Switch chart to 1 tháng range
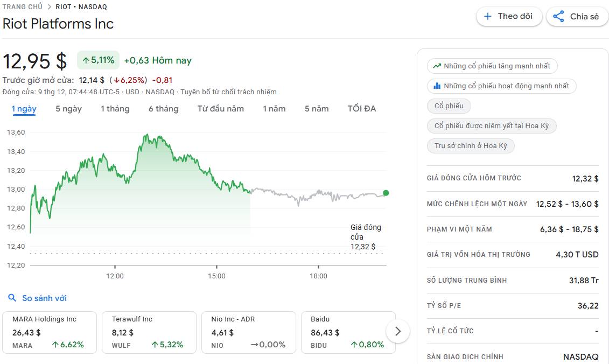This screenshot has width=609, height=364. 115,109
